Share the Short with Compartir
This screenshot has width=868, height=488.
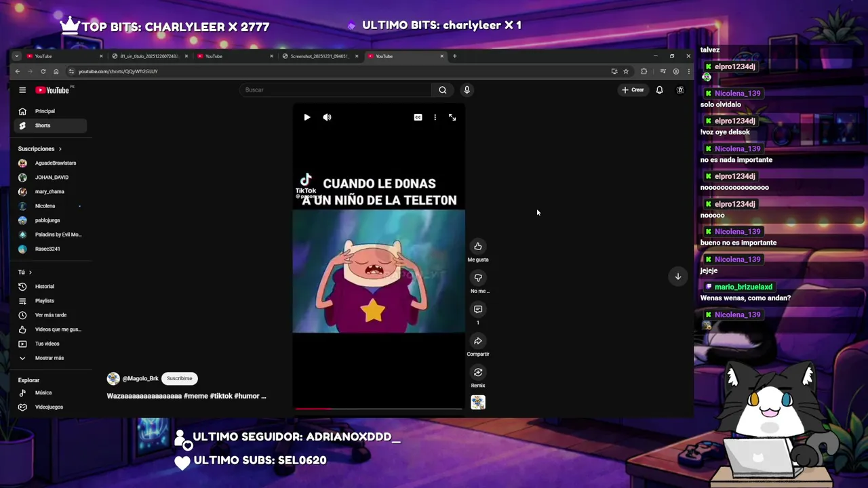click(478, 341)
